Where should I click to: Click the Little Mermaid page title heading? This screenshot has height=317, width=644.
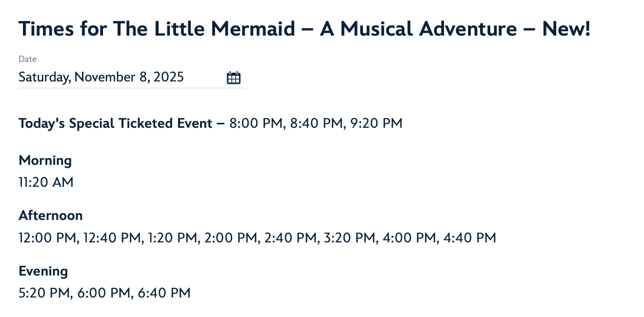[x=304, y=29]
